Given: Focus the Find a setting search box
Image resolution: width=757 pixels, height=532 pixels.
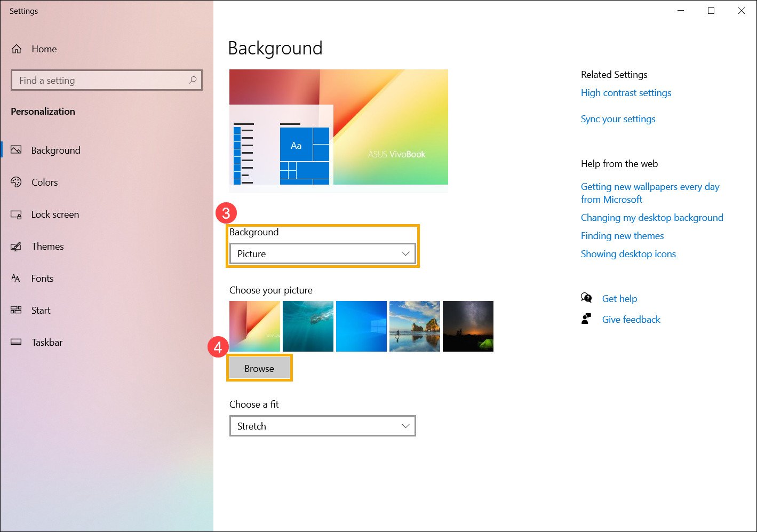Looking at the screenshot, I should coord(107,80).
